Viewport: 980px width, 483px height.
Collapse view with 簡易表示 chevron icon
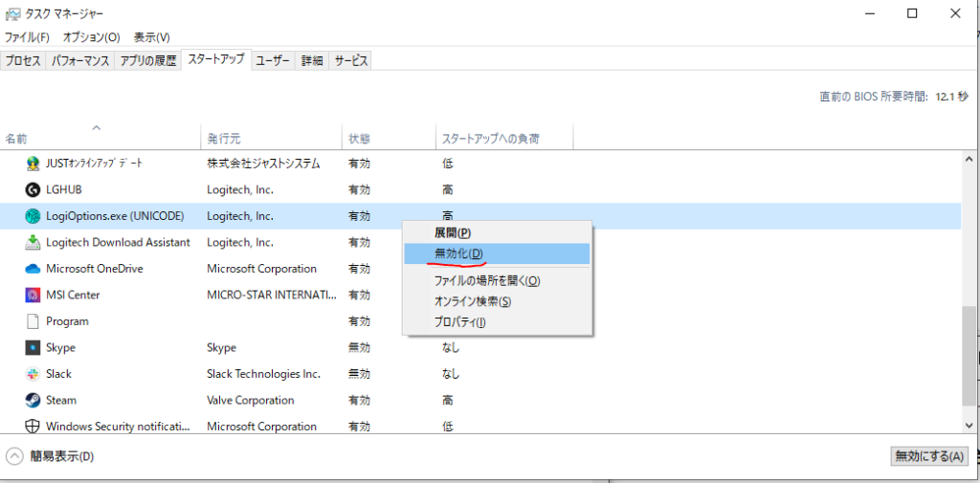(15, 456)
